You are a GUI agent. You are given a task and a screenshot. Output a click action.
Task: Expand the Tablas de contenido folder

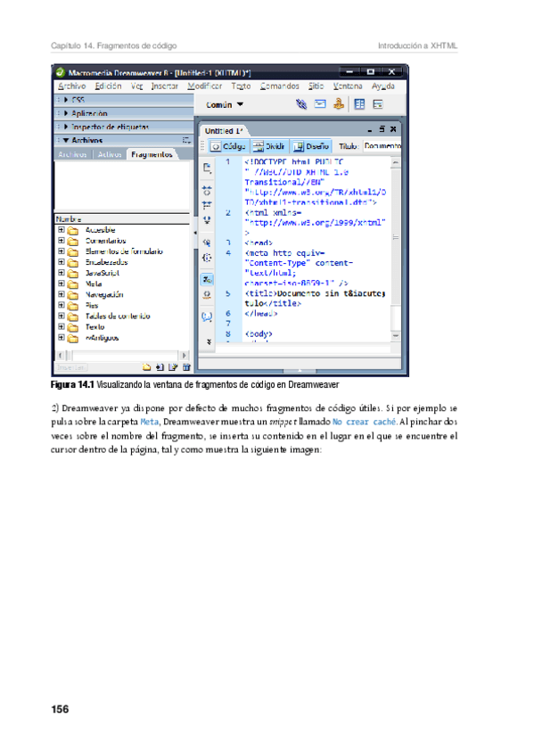coord(62,316)
